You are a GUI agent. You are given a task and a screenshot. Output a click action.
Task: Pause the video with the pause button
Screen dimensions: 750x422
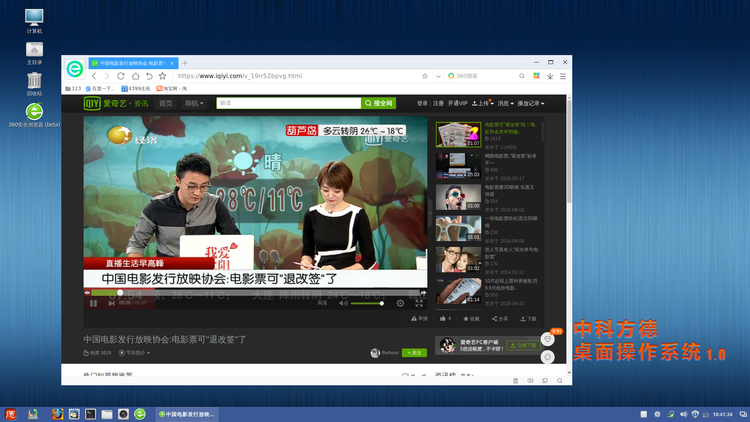click(x=93, y=303)
